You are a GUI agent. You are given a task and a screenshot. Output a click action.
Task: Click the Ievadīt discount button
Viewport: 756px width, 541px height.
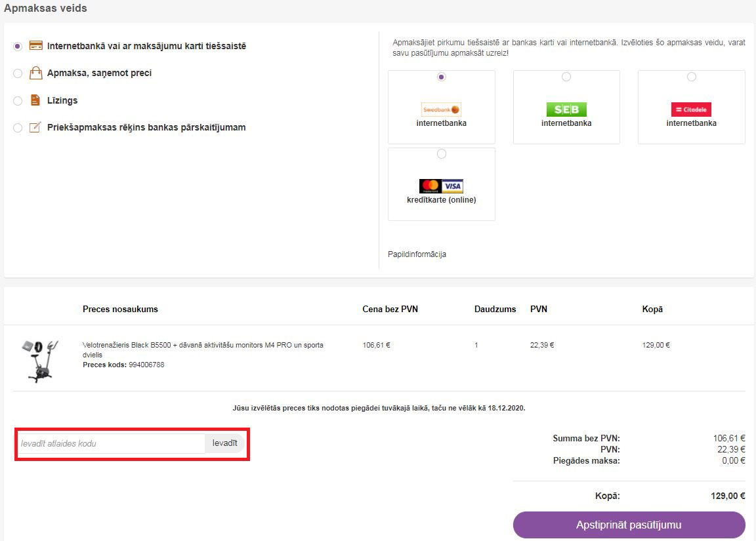(224, 443)
